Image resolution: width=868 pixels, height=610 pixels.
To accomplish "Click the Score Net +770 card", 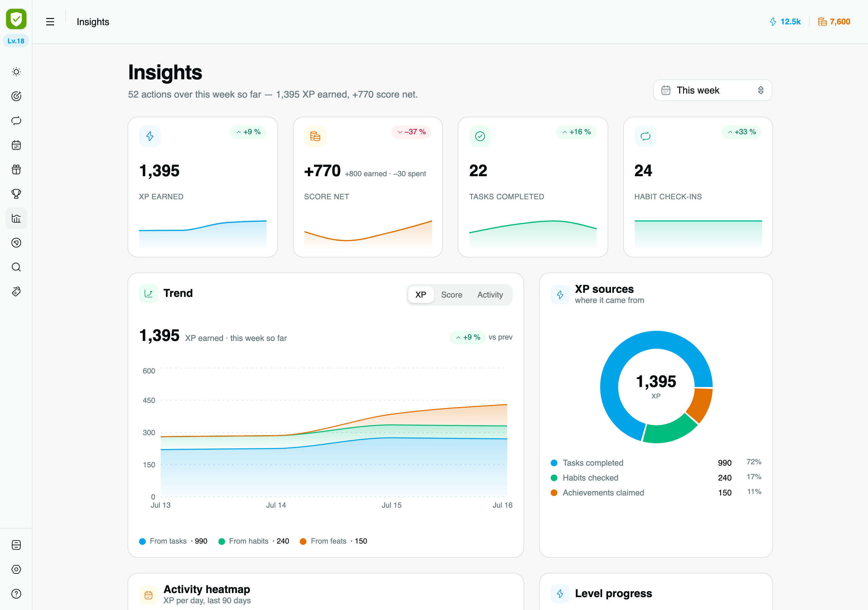I will tap(368, 187).
